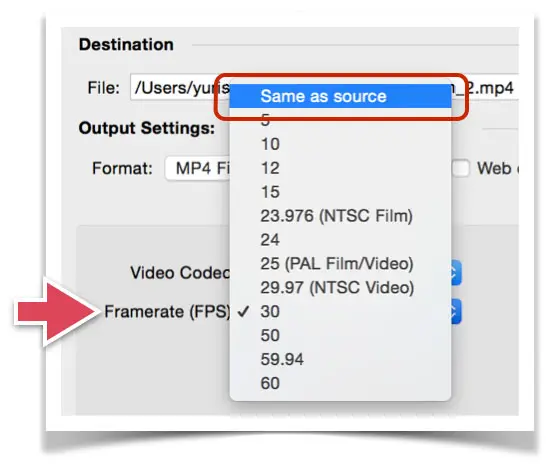This screenshot has width=550, height=464.
Task: Select the 10 fps option
Action: coord(340,144)
